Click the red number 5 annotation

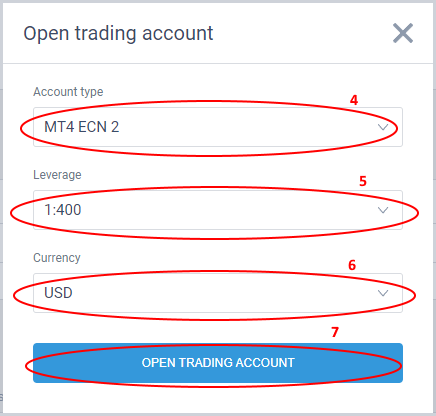coord(363,181)
